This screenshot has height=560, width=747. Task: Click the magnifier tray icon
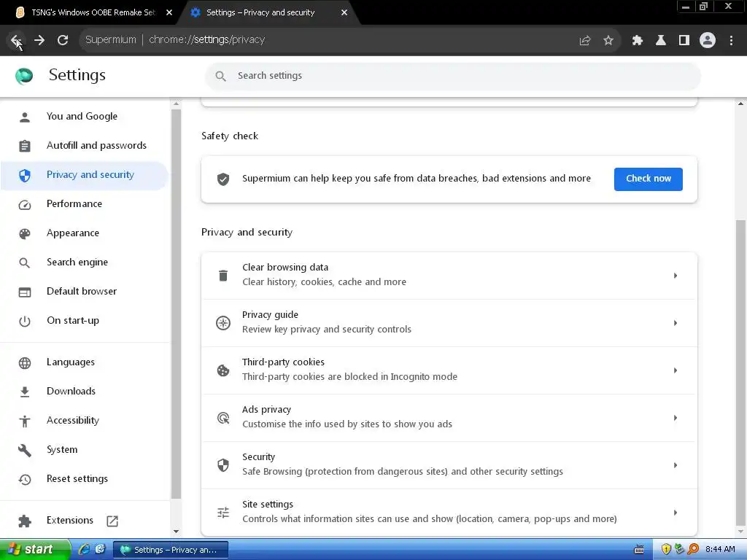pyautogui.click(x=693, y=550)
